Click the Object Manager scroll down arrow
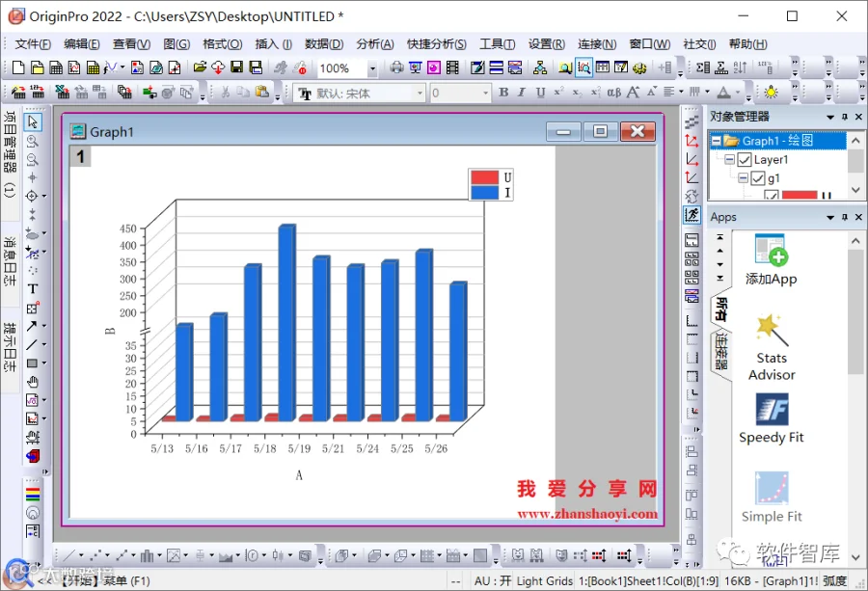 (855, 190)
